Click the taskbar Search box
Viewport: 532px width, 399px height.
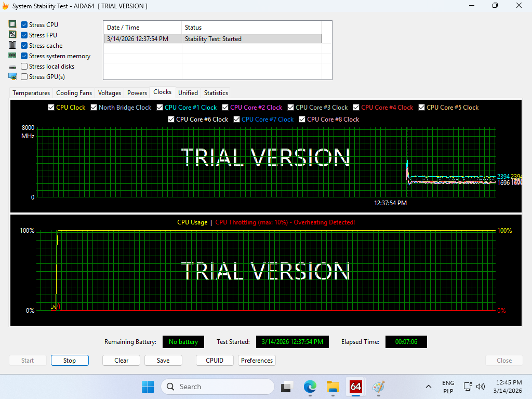[218, 387]
